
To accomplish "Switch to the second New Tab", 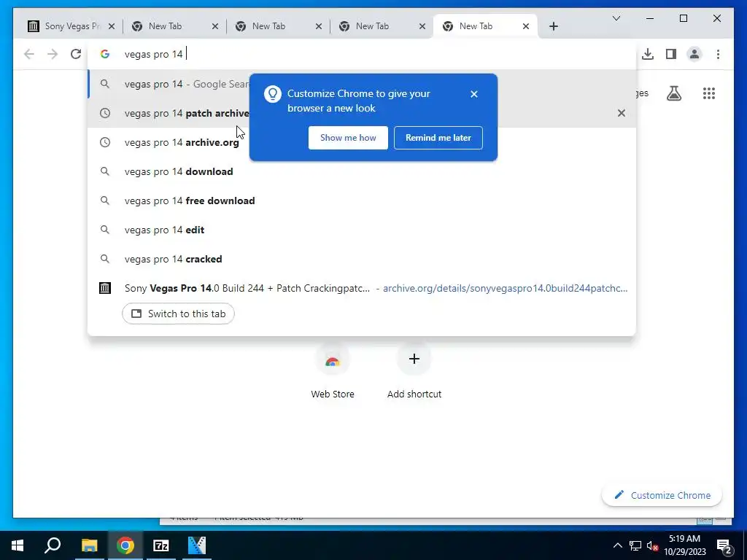I will pyautogui.click(x=175, y=26).
